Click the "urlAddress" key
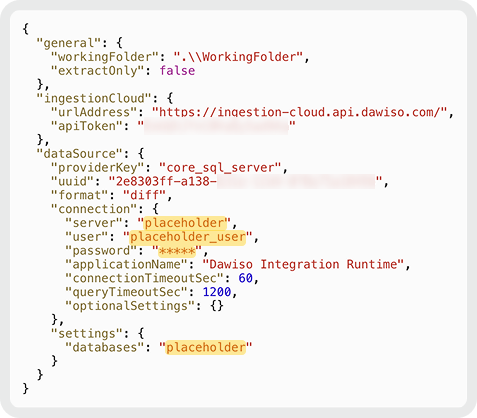 pos(94,112)
